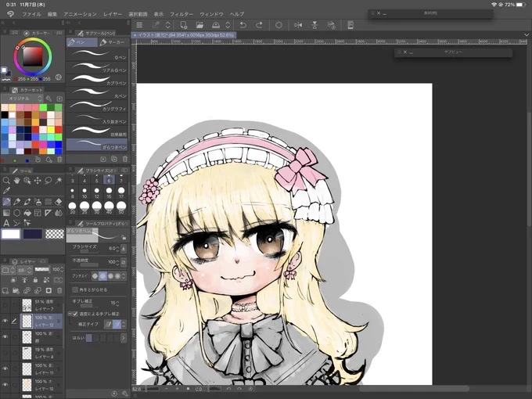532x399 pixels.
Task: Select the Fill bucket tool
Action: pos(27,213)
